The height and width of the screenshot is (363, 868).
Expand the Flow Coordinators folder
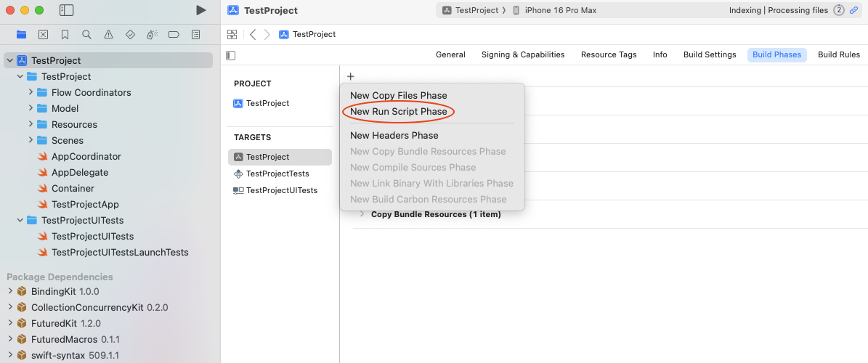[31, 93]
